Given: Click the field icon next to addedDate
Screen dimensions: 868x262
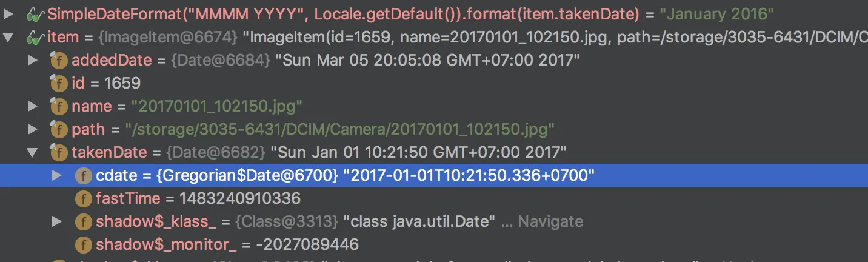Looking at the screenshot, I should (x=58, y=60).
